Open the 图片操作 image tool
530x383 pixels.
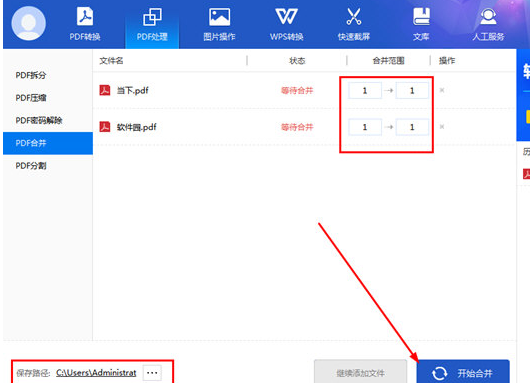(x=219, y=24)
